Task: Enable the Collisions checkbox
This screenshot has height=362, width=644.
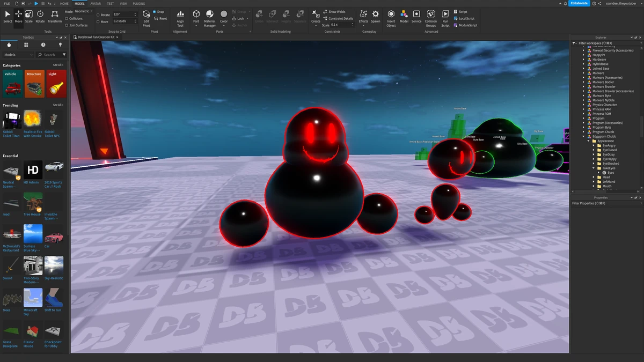Action: 67,18
